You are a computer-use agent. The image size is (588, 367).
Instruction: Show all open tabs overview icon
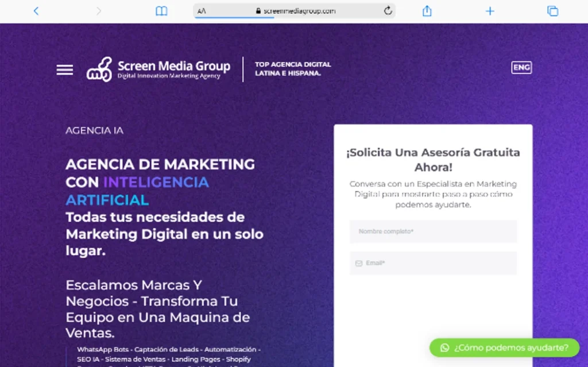click(x=552, y=11)
